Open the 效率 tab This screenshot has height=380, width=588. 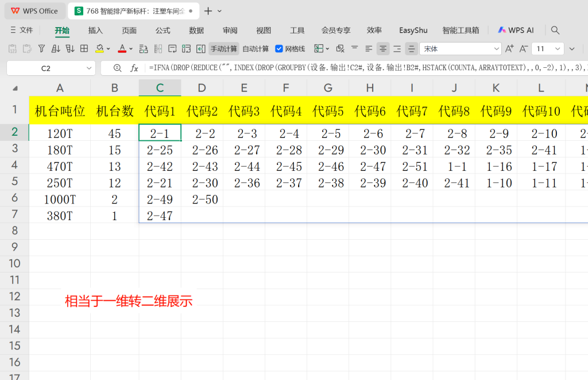(x=374, y=30)
